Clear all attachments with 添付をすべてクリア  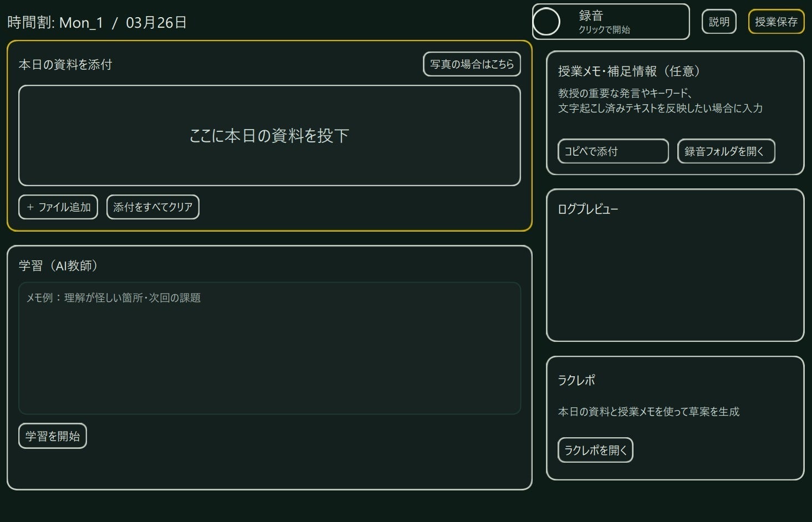click(x=152, y=207)
